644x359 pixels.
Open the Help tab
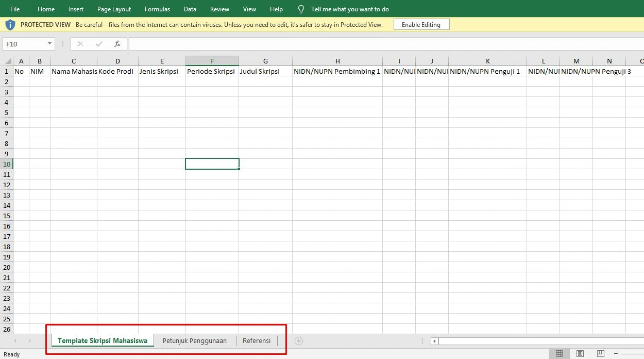276,9
